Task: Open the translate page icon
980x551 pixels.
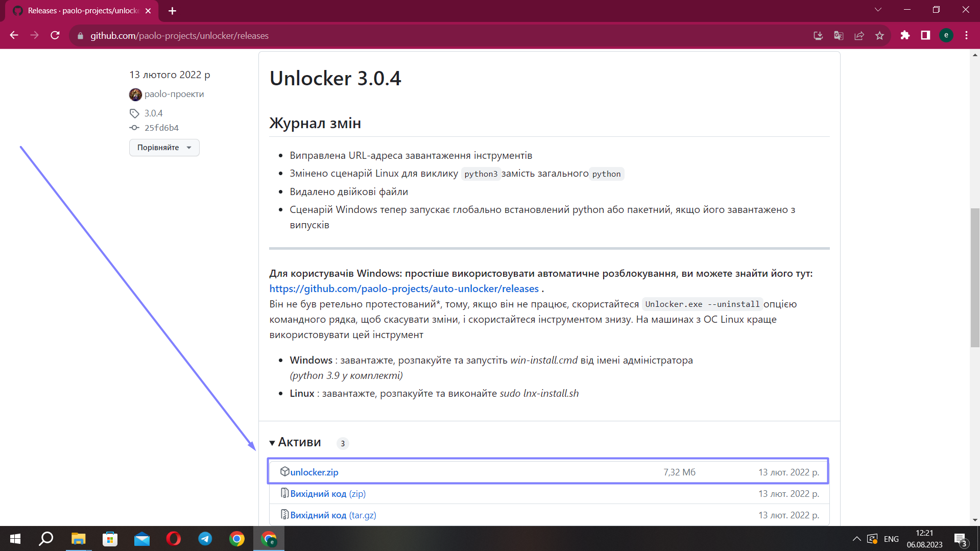Action: point(839,35)
